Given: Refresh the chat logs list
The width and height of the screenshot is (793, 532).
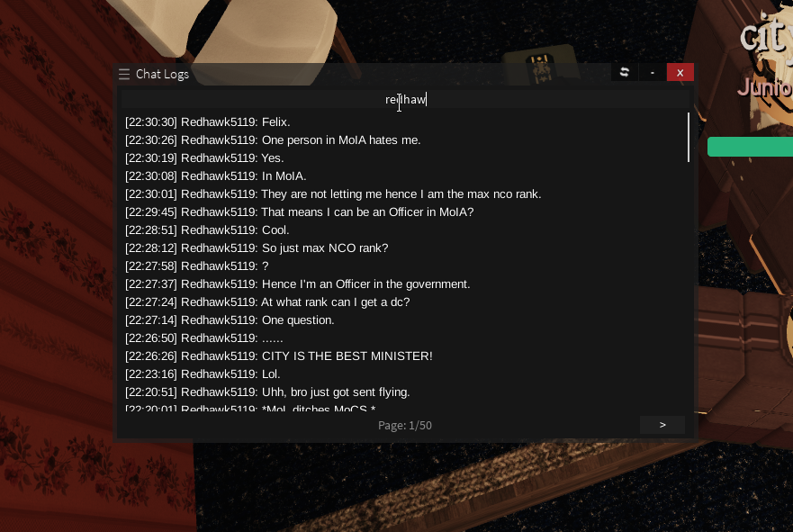Looking at the screenshot, I should [x=625, y=72].
